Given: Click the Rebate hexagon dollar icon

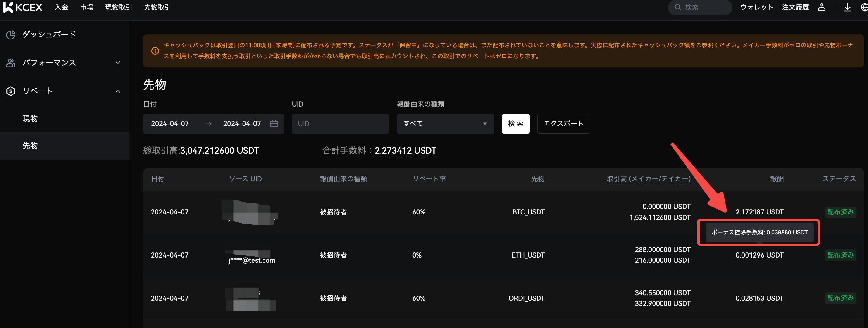Looking at the screenshot, I should [x=11, y=91].
